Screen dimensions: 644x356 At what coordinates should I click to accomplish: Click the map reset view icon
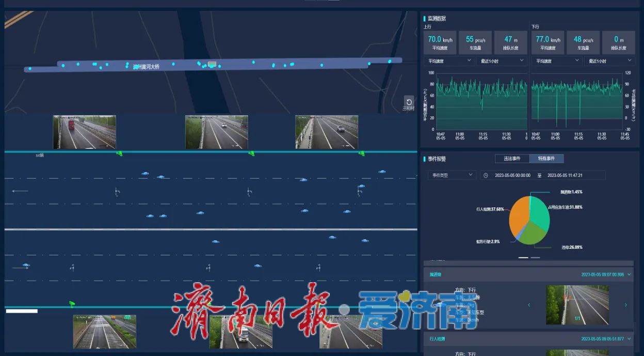click(x=409, y=102)
